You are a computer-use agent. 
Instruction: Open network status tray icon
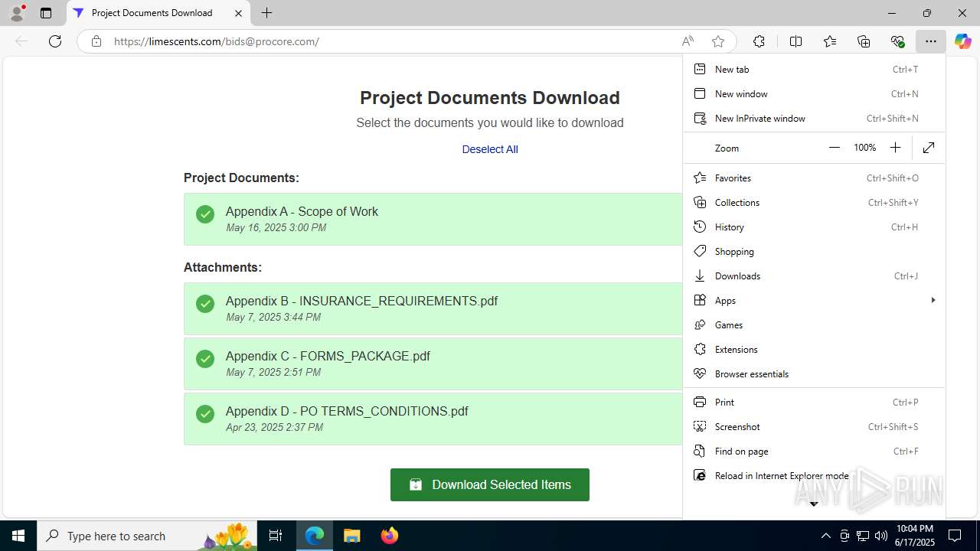click(x=863, y=536)
